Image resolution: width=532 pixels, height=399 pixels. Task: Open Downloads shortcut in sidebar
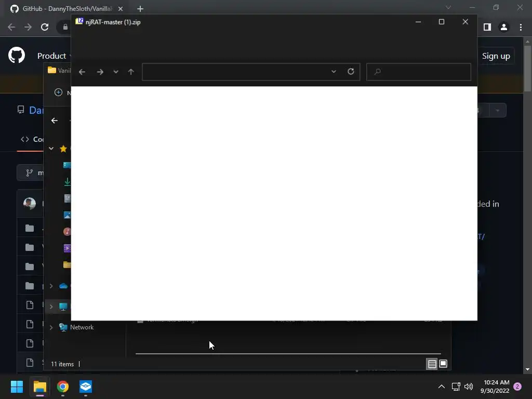[x=67, y=182]
